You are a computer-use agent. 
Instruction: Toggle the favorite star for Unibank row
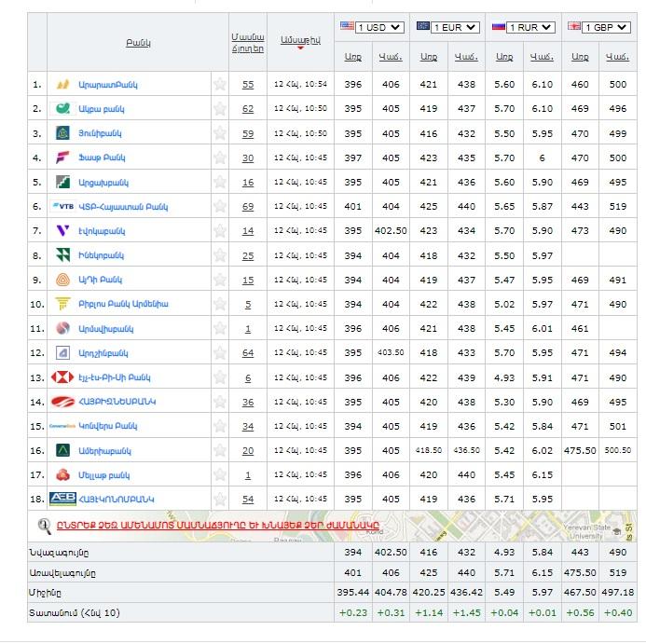pyautogui.click(x=220, y=133)
